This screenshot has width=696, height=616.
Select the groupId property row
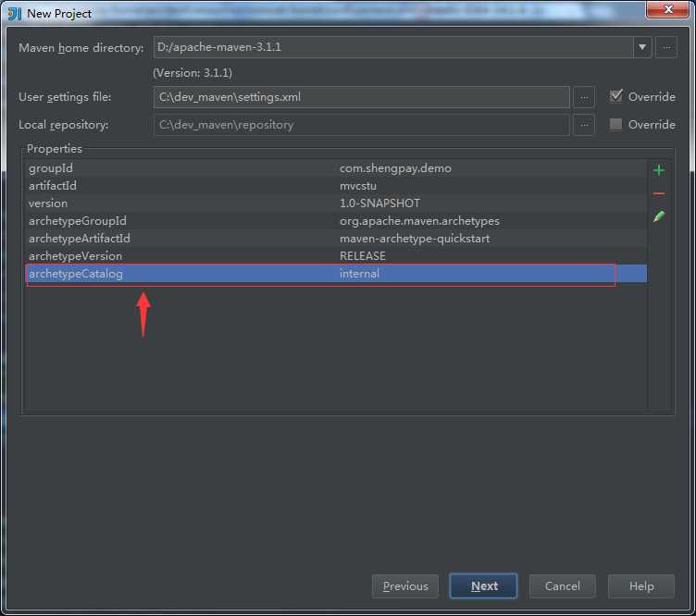[x=336, y=168]
